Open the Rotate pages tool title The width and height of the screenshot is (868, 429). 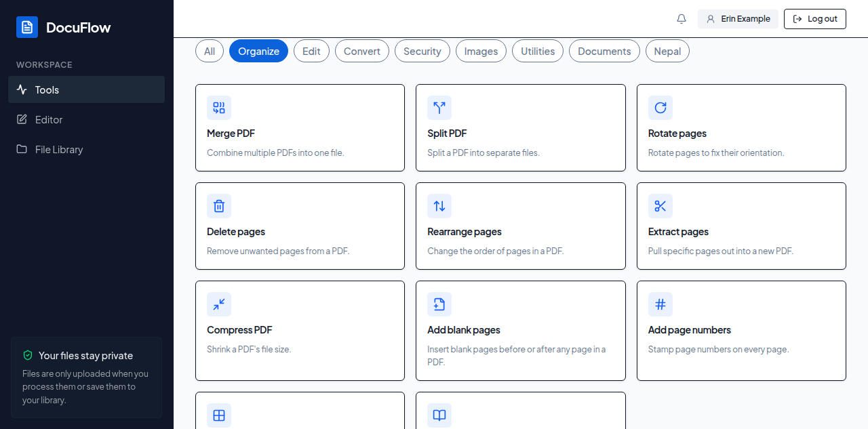click(677, 134)
